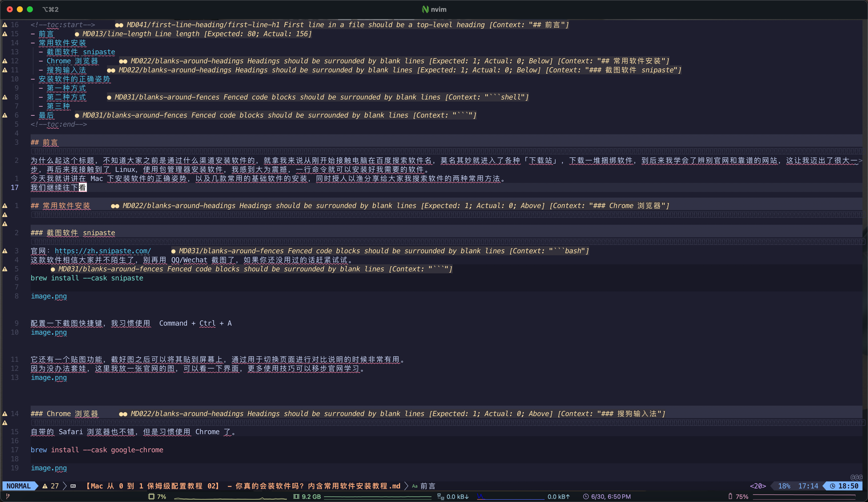Click the 18% scroll percentage in the statusline
Screen dimensions: 868x502
(x=784, y=486)
